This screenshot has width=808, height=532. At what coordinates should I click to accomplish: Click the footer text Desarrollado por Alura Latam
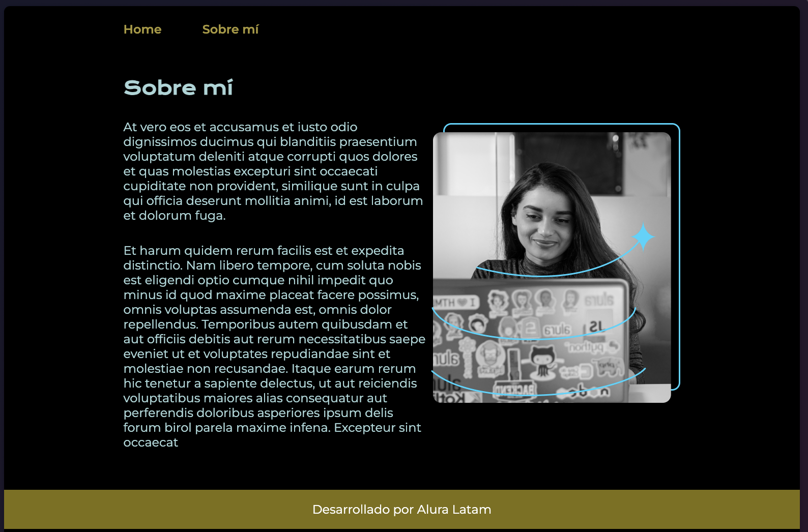(402, 509)
